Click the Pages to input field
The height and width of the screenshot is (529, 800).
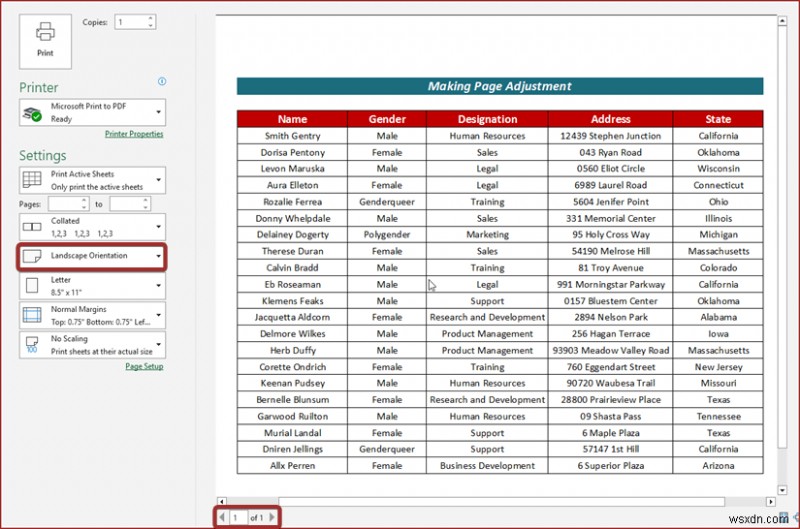126,204
